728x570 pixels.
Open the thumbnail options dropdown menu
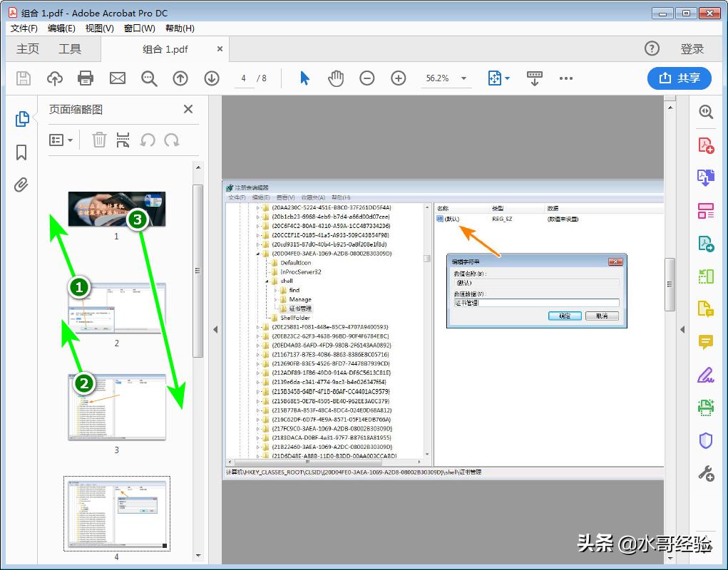point(61,140)
